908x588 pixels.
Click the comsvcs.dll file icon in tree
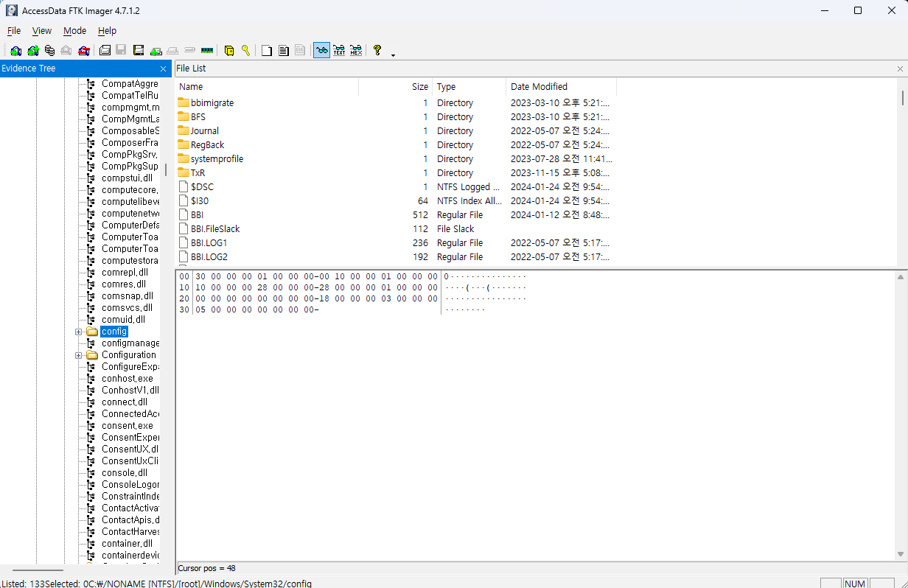91,308
